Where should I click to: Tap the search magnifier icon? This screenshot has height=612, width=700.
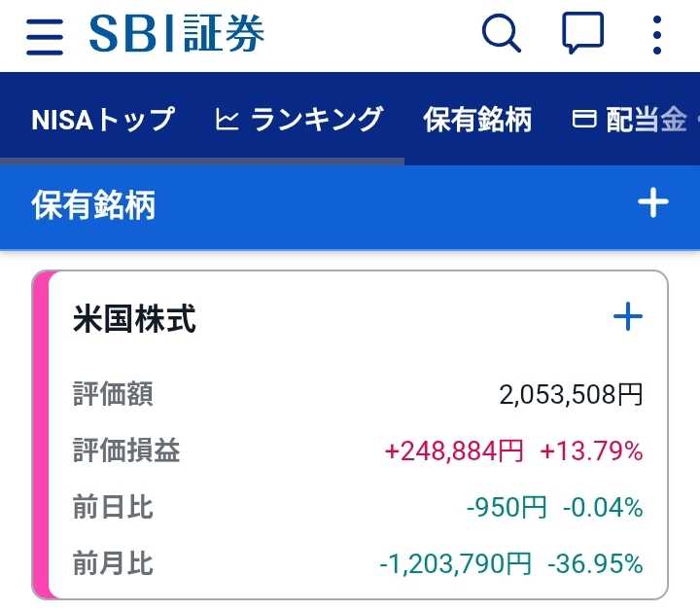click(x=502, y=33)
